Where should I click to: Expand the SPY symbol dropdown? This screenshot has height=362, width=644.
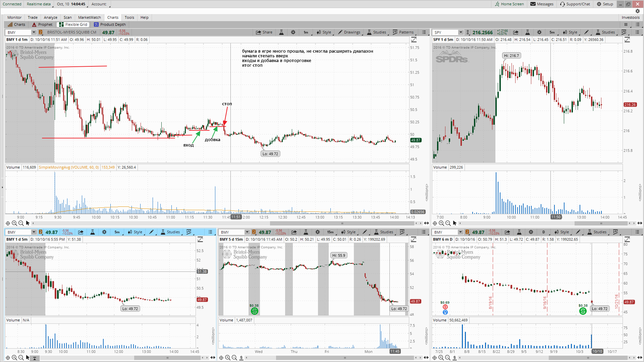pyautogui.click(x=461, y=32)
